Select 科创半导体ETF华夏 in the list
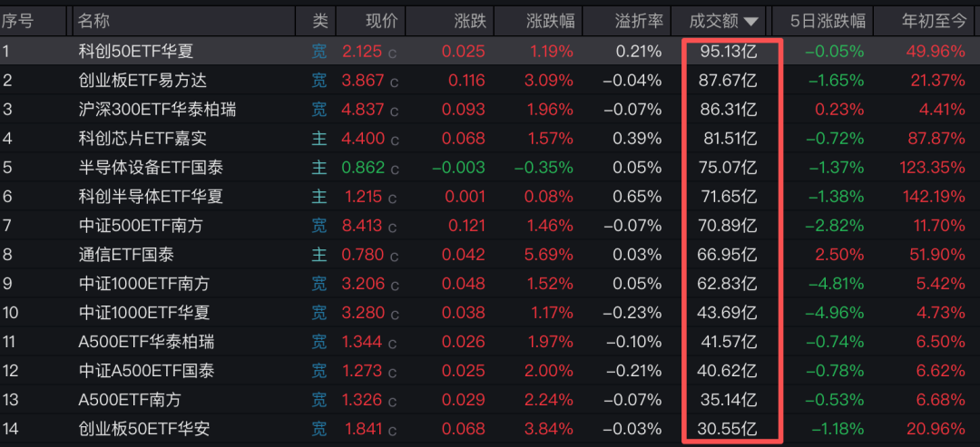This screenshot has height=447, width=980. tap(151, 197)
